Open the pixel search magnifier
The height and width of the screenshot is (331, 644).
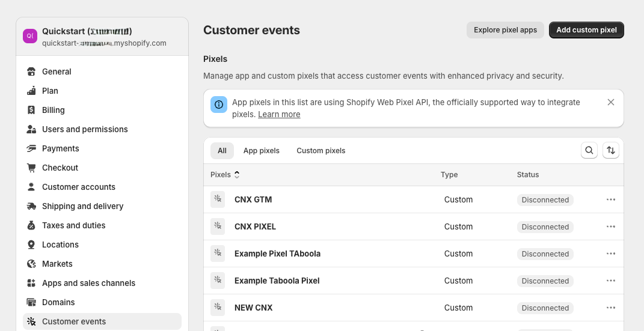589,150
